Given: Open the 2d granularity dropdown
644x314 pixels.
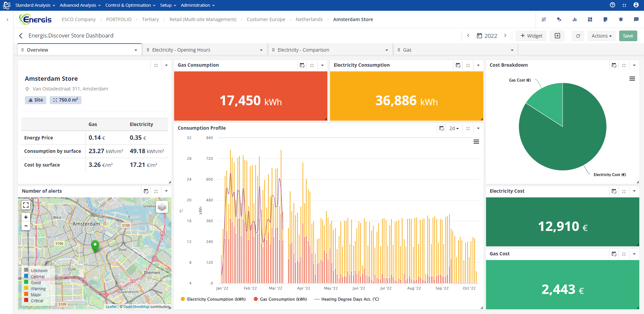Looking at the screenshot, I should [454, 128].
